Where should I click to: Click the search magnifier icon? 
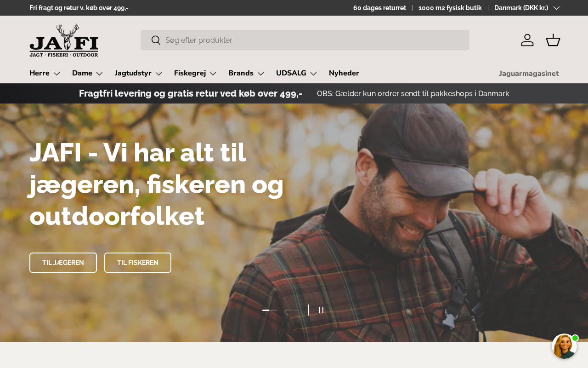tap(156, 40)
